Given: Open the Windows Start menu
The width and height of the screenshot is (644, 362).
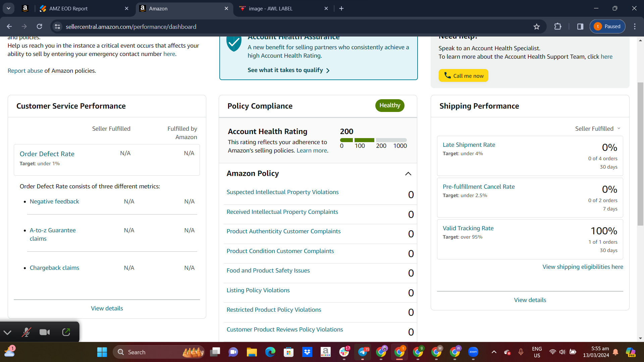Looking at the screenshot, I should 102,352.
